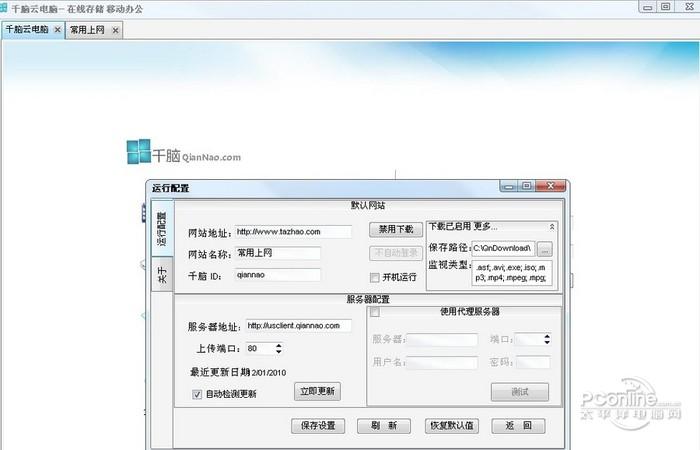Click the 恢复默认值 button
The height and width of the screenshot is (450, 700).
click(451, 426)
